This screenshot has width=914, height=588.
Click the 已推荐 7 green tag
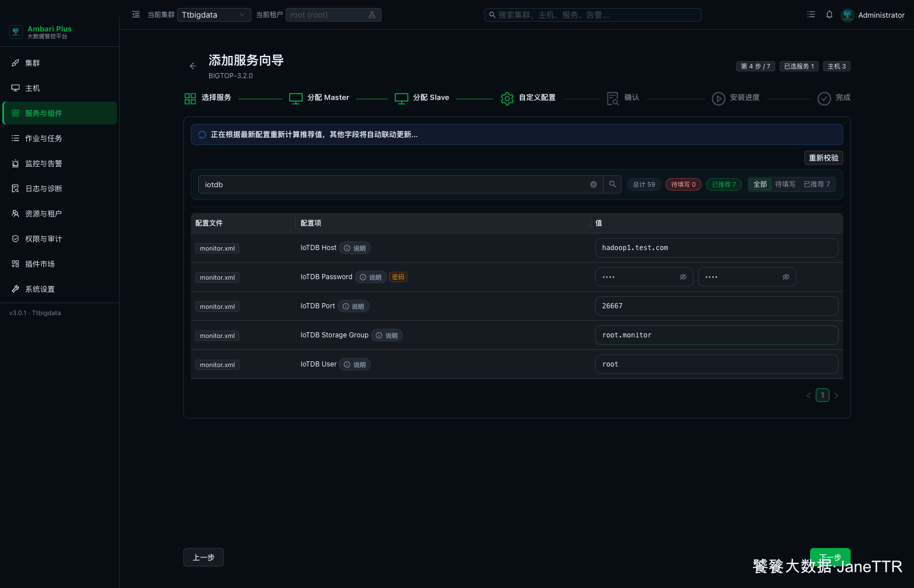click(x=724, y=184)
